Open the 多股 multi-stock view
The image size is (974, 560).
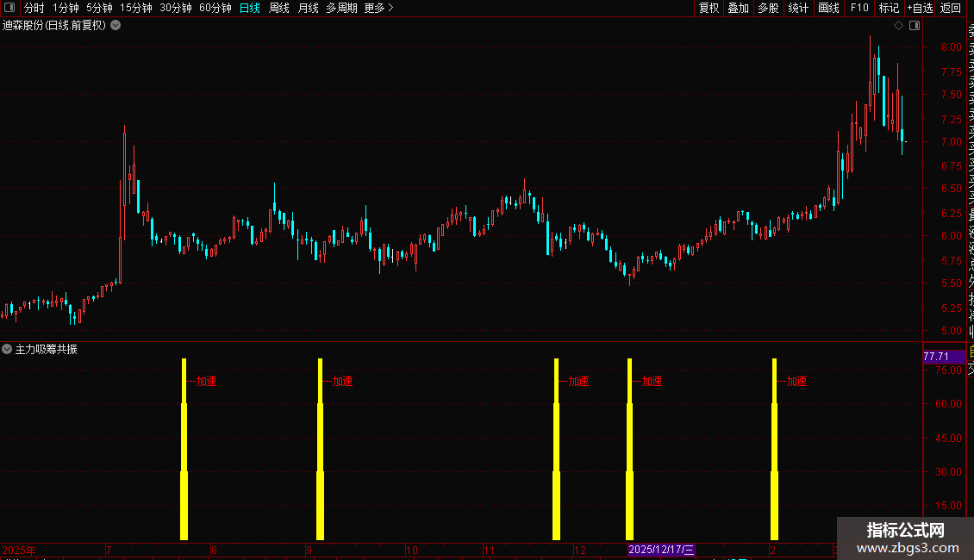[x=768, y=8]
